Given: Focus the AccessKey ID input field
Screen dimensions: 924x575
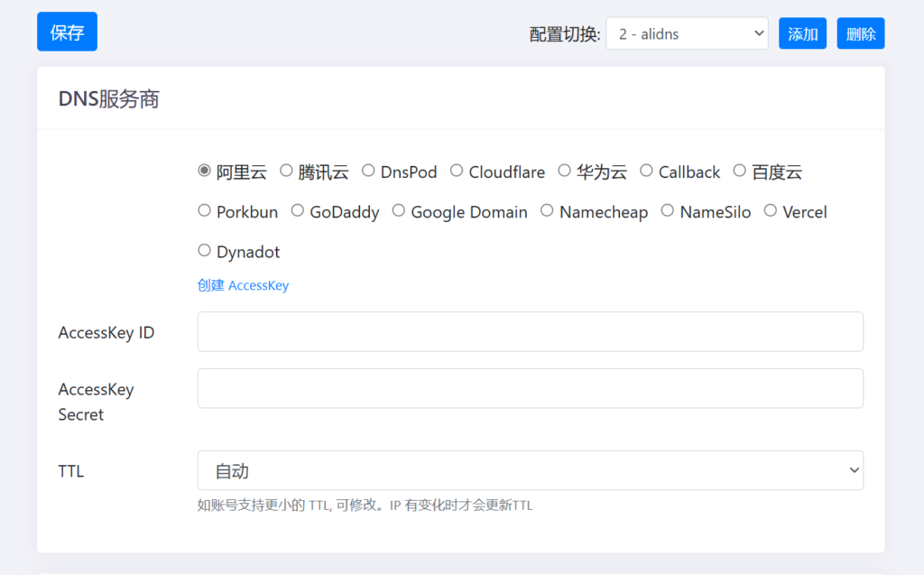Looking at the screenshot, I should pos(531,331).
